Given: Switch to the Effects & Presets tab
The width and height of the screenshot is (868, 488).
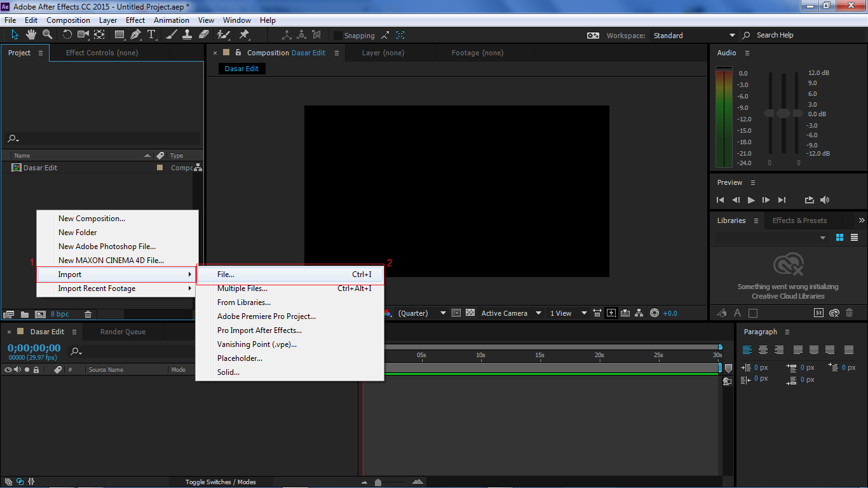Looking at the screenshot, I should 799,220.
